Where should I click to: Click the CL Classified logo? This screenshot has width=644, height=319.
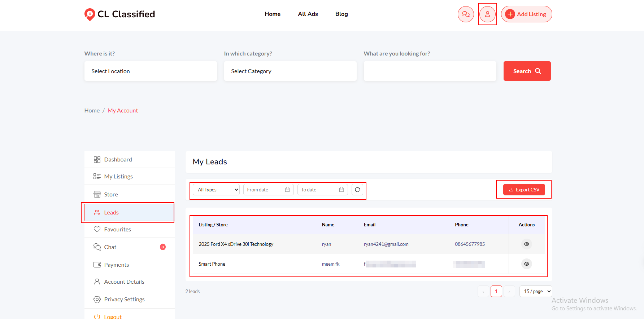[x=119, y=14]
